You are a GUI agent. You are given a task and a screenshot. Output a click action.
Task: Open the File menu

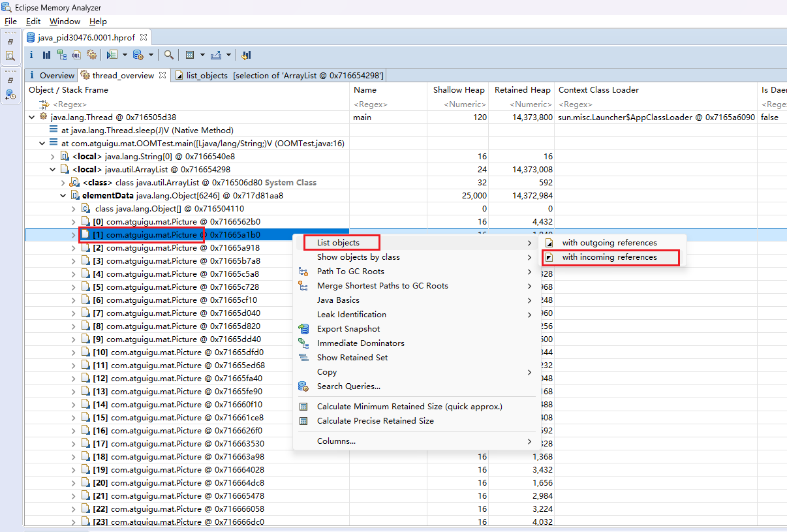pyautogui.click(x=10, y=22)
